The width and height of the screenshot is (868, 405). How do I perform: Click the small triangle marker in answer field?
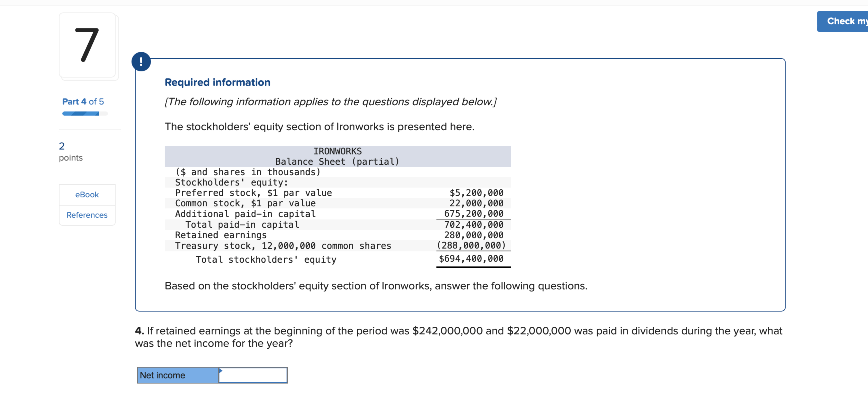[x=220, y=370]
